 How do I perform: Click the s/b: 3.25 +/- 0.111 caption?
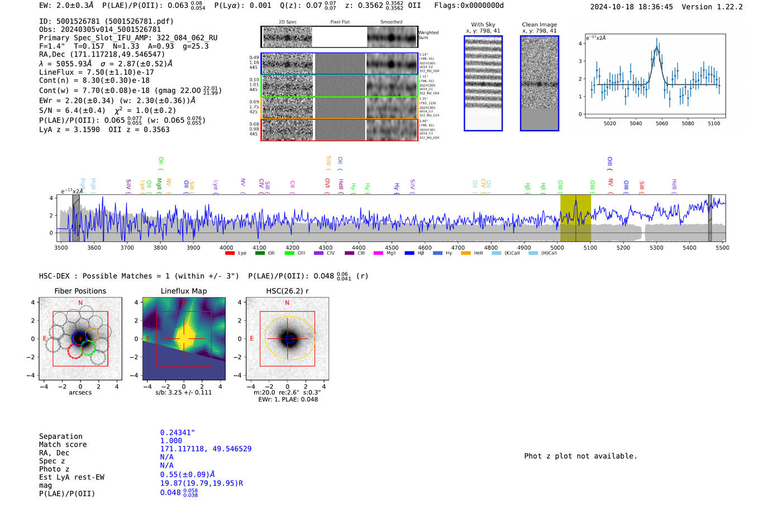click(184, 392)
